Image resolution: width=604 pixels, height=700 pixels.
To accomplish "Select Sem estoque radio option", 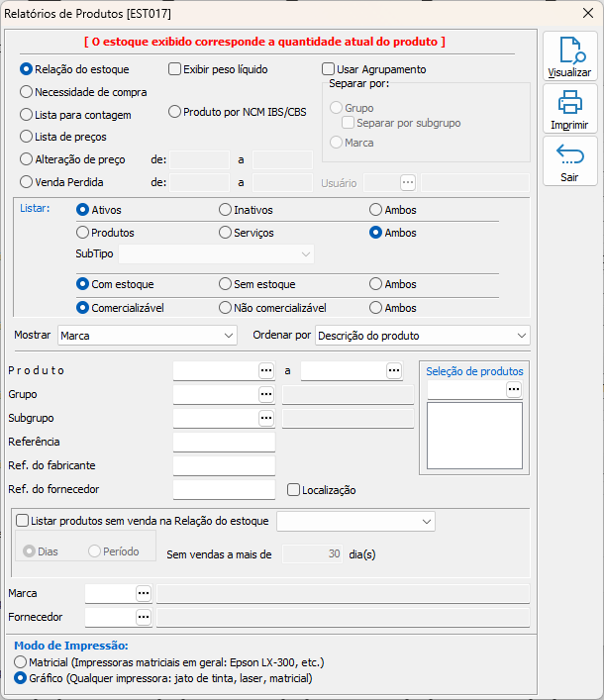I will pyautogui.click(x=225, y=284).
